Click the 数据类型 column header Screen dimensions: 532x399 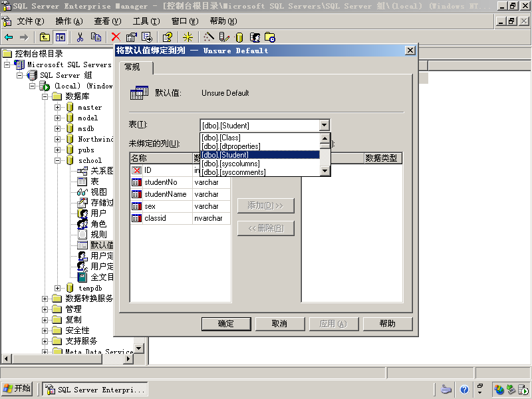383,158
